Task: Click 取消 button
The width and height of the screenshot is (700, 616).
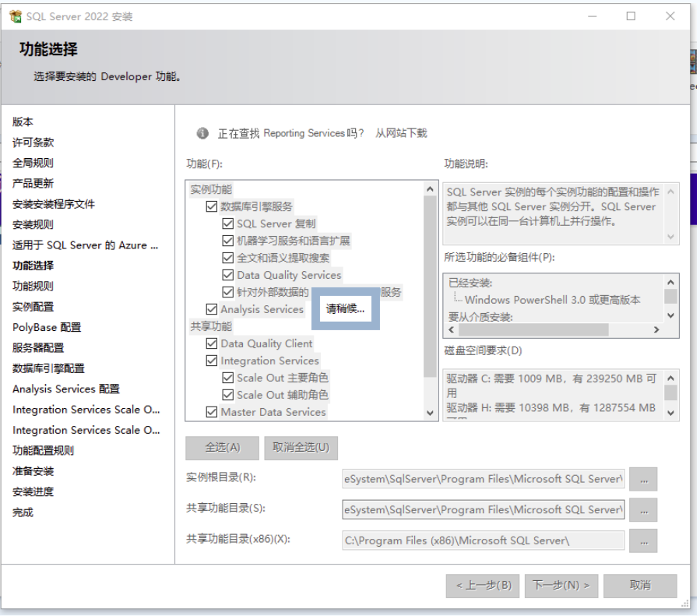Action: (640, 586)
